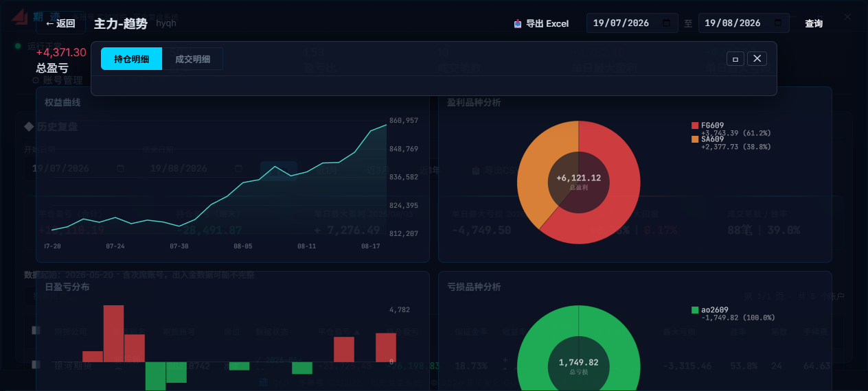Click the 860,957 axis value
The height and width of the screenshot is (391, 868).
tap(404, 121)
